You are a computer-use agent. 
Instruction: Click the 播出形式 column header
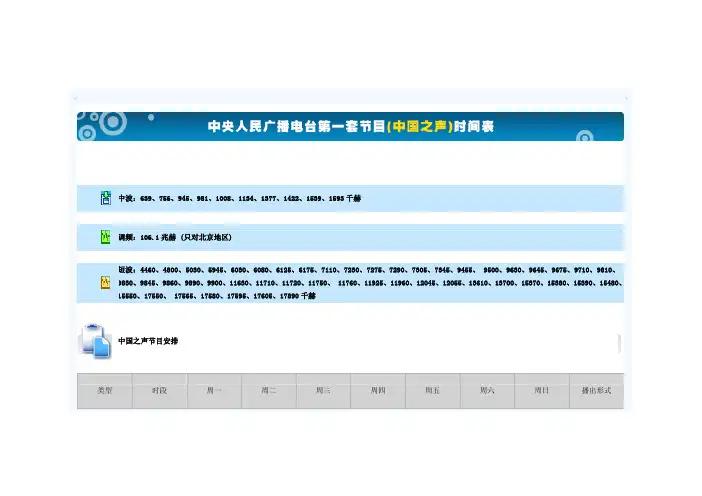pos(597,391)
